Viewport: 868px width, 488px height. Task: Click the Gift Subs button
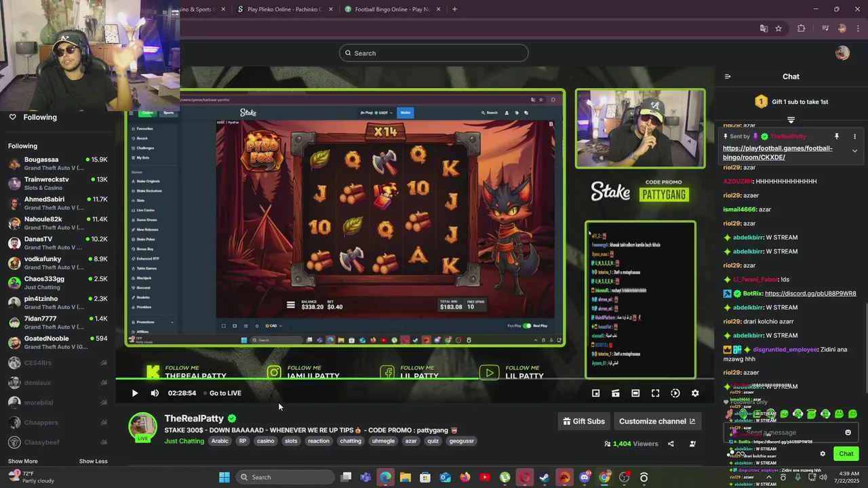click(x=583, y=422)
